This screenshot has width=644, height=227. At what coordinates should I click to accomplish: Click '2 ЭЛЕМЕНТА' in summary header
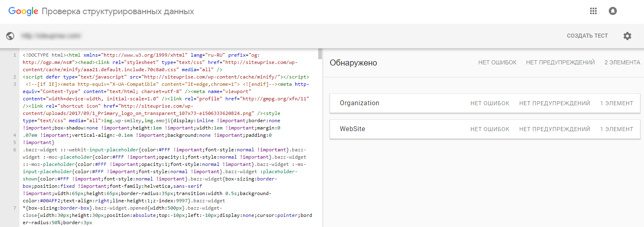[x=622, y=62]
